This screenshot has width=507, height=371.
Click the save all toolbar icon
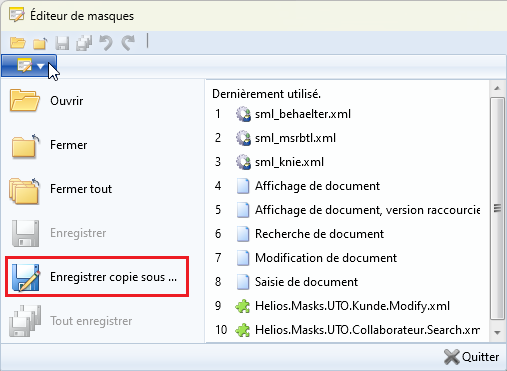coord(84,43)
